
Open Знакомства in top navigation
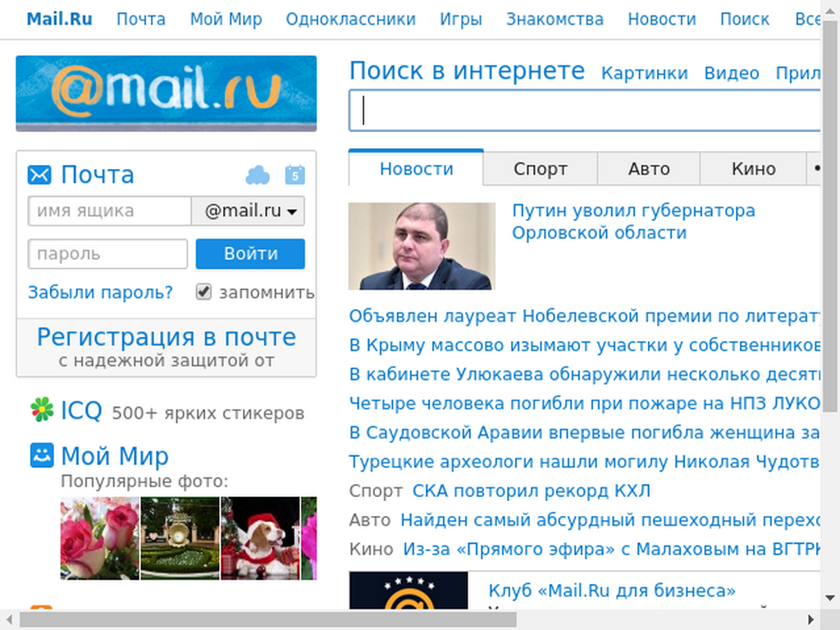555,20
